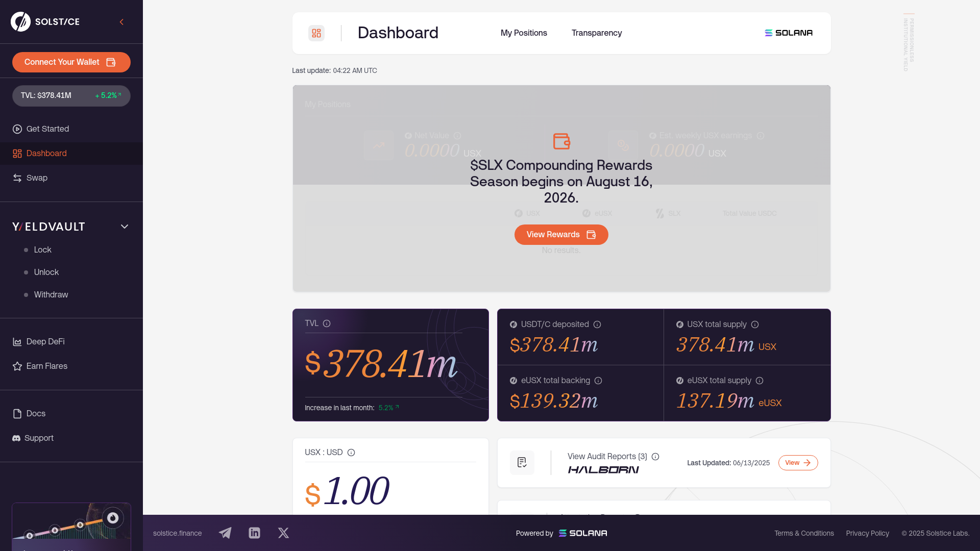Collapse the YieldVault section chevron

[125, 227]
